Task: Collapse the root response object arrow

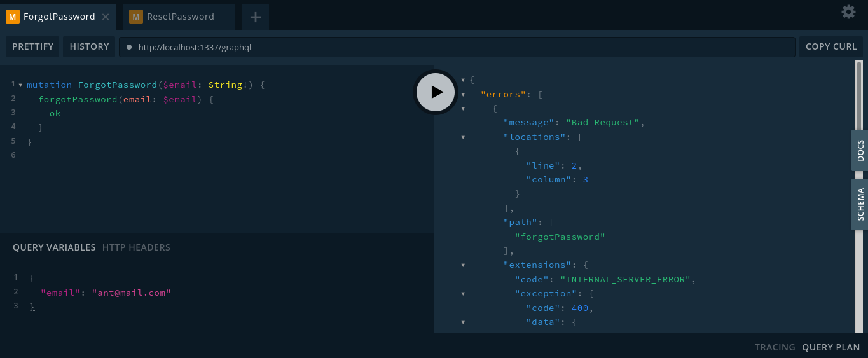Action: [463, 80]
